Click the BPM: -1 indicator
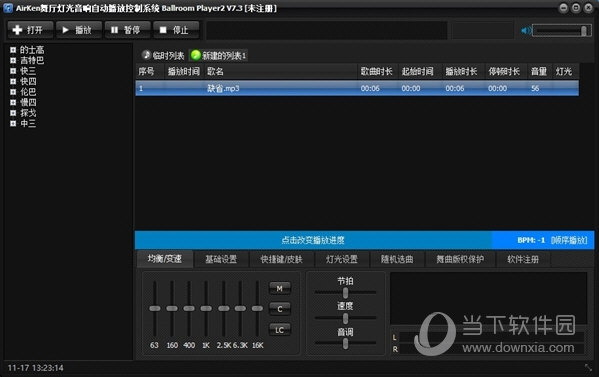 tap(531, 240)
